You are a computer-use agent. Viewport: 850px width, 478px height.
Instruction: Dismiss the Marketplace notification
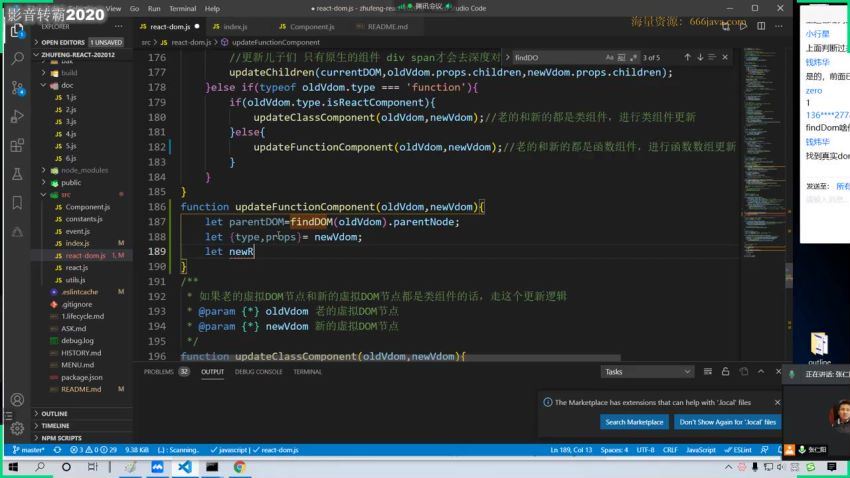[777, 402]
